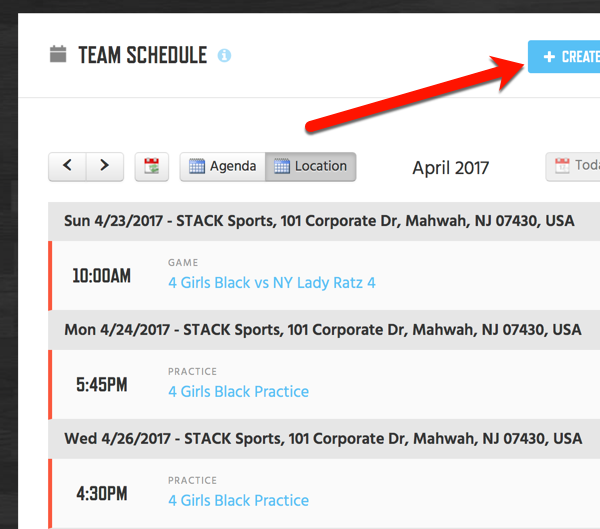
Task: Click the plus icon on the Create button
Action: (549, 57)
